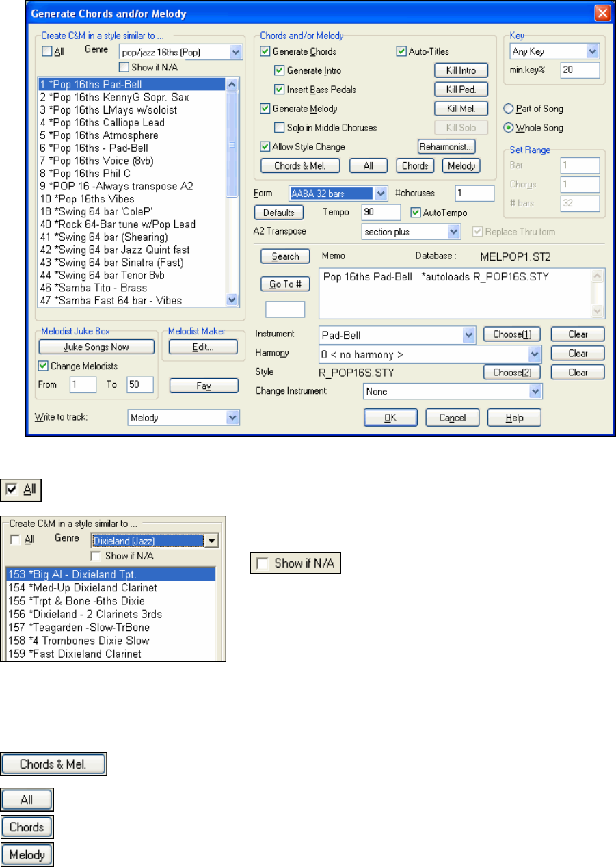
Task: Toggle the All checkbox beside Genre
Action: point(47,51)
